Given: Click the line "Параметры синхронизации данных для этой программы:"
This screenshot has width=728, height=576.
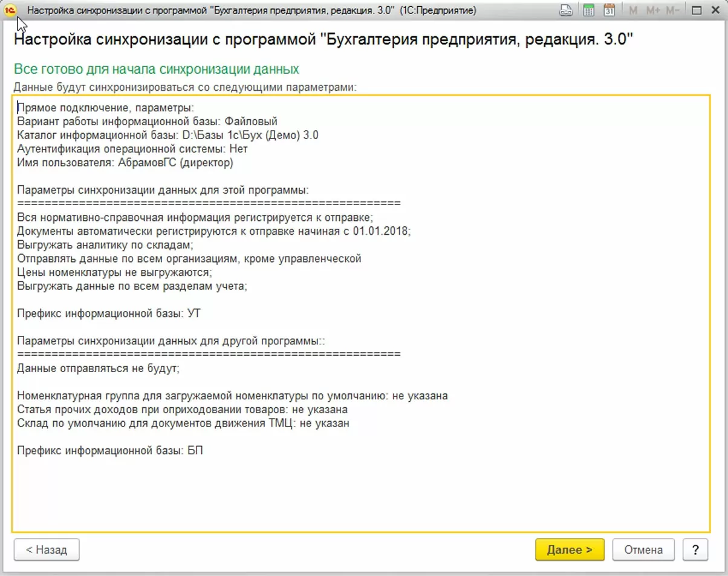Looking at the screenshot, I should click(163, 189).
